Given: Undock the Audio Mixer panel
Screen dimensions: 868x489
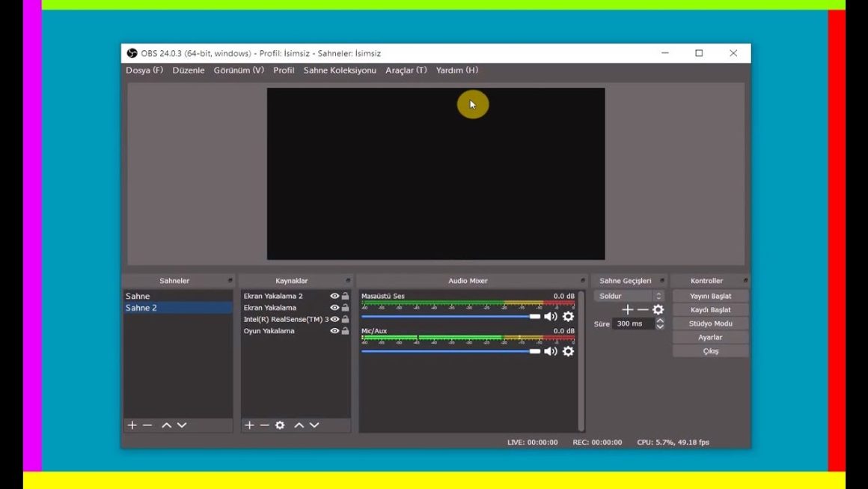Looking at the screenshot, I should (x=582, y=281).
